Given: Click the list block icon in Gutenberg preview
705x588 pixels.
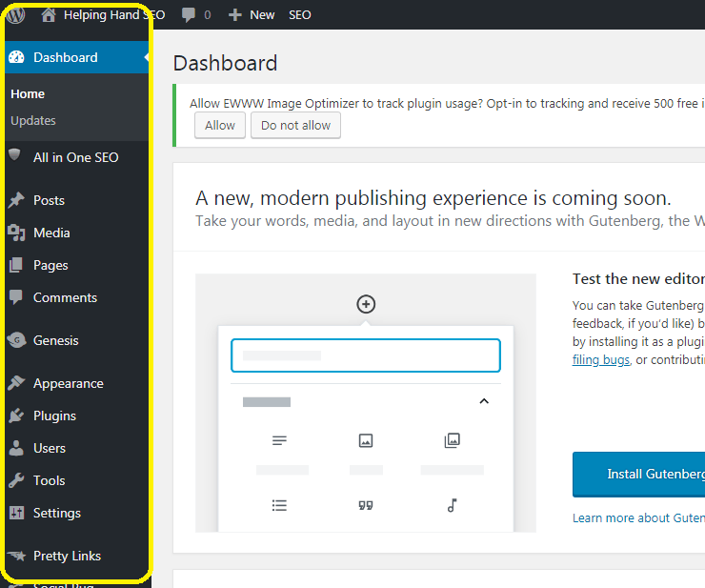Looking at the screenshot, I should tap(279, 505).
